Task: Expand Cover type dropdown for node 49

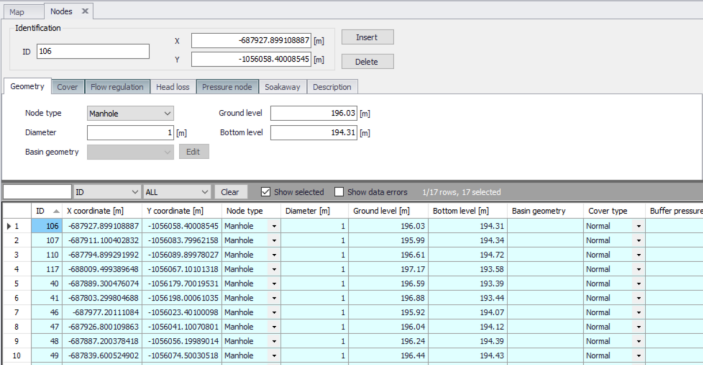Action: coord(638,356)
